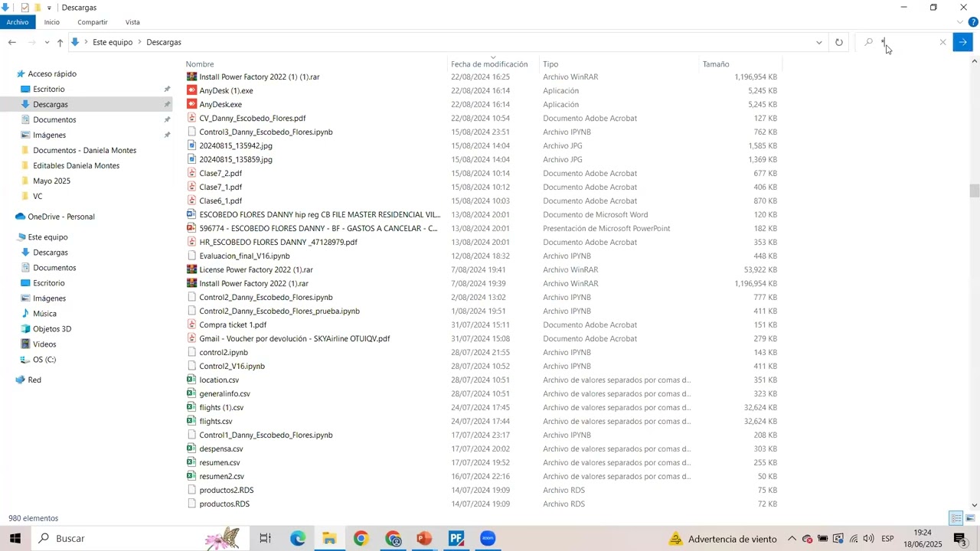Click the back navigation arrow
This screenshot has width=980, height=551.
[x=12, y=42]
